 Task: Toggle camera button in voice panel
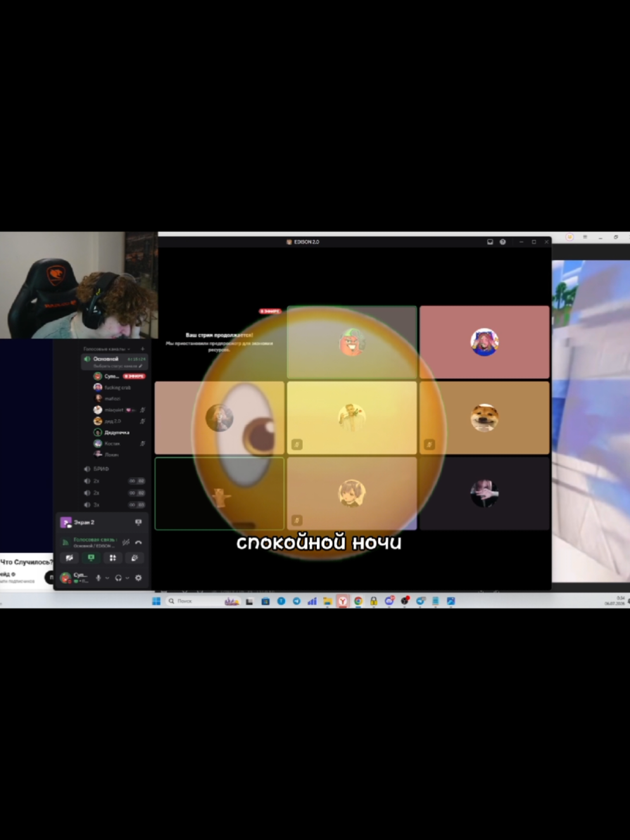click(x=69, y=558)
